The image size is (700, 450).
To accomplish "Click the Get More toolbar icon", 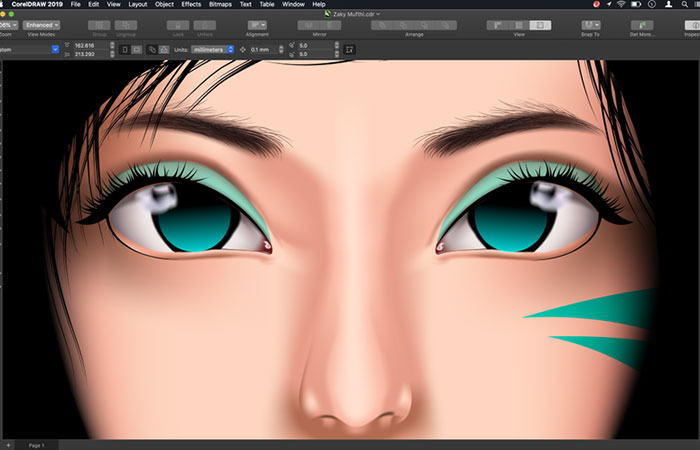I will pyautogui.click(x=640, y=24).
